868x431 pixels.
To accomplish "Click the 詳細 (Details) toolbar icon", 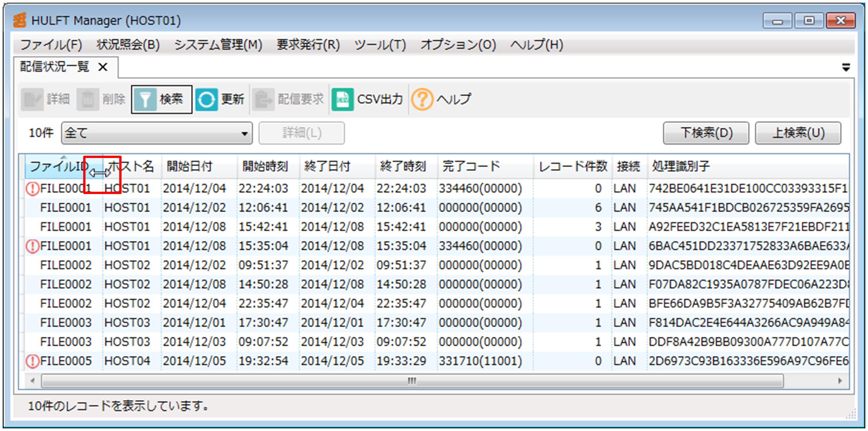I will [x=32, y=100].
